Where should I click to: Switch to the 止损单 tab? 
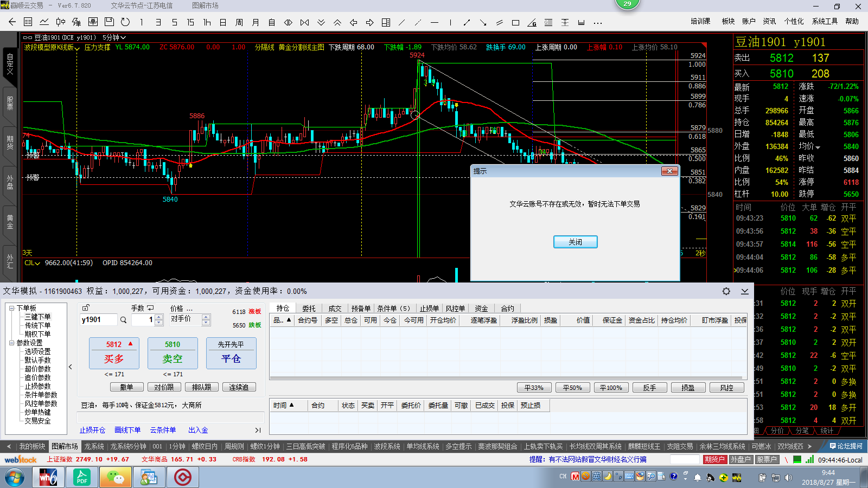click(429, 308)
